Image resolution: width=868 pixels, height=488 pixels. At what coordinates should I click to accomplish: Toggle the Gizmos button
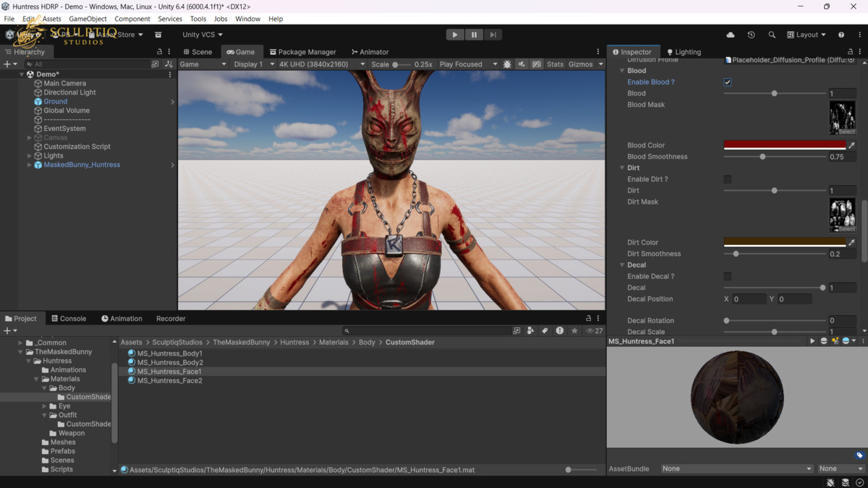tap(580, 64)
